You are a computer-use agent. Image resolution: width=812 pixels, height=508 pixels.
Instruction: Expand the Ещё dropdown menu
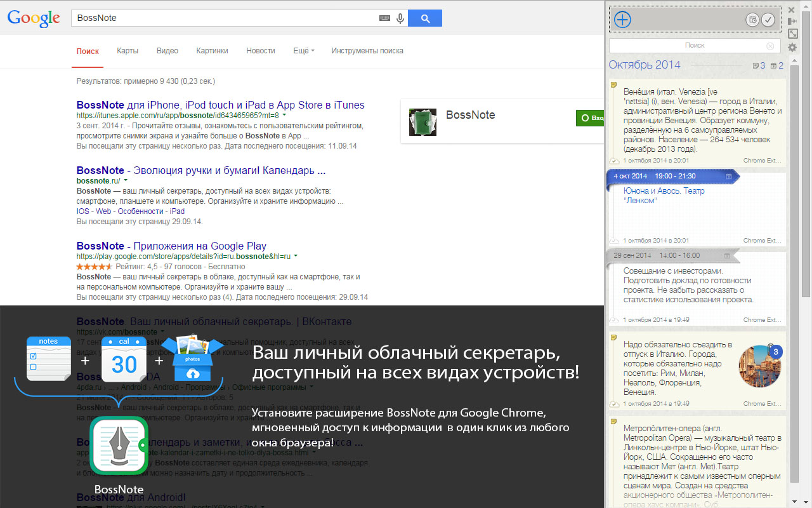(304, 51)
